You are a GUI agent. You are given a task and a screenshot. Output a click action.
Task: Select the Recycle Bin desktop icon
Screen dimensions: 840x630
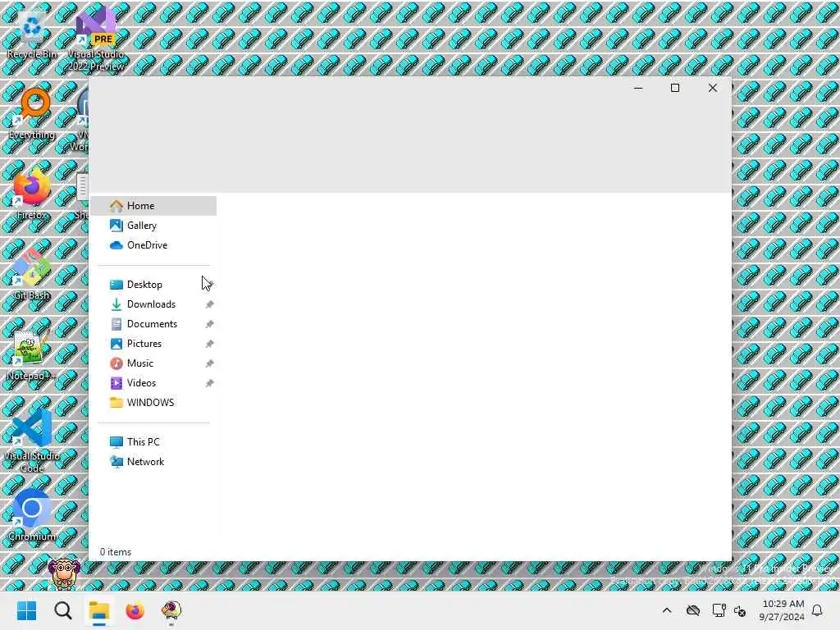point(32,36)
